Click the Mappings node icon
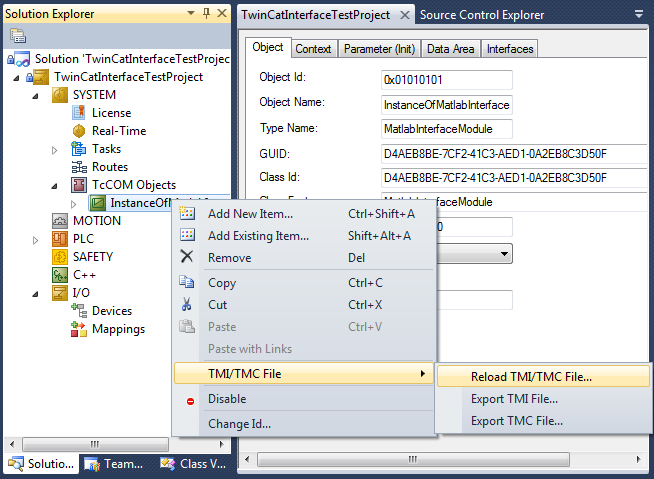Image resolution: width=654 pixels, height=479 pixels. coord(79,329)
